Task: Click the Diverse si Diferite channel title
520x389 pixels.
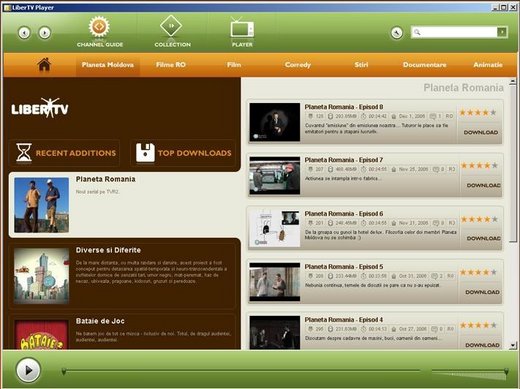Action: point(108,250)
